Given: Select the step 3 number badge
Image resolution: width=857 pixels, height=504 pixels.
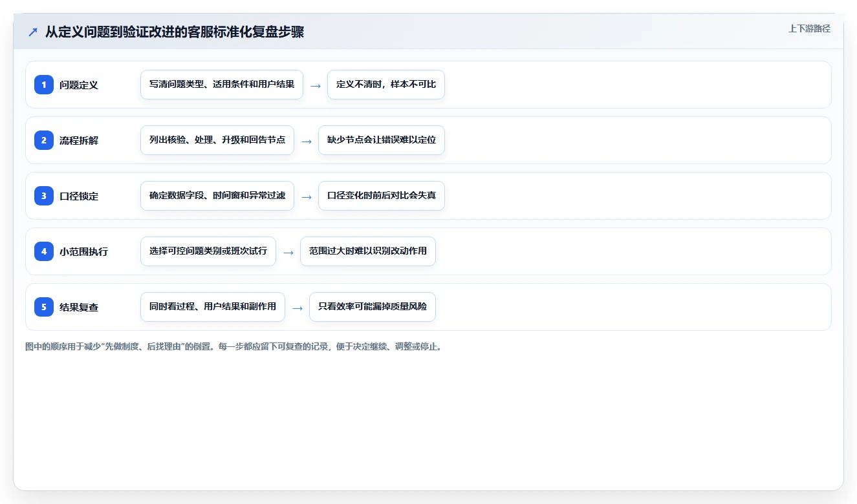Looking at the screenshot, I should click(44, 196).
